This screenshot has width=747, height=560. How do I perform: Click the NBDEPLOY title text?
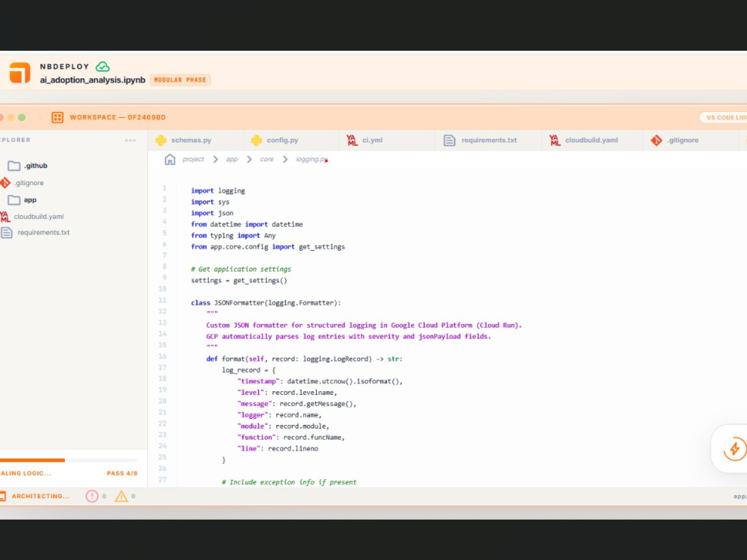pos(64,66)
